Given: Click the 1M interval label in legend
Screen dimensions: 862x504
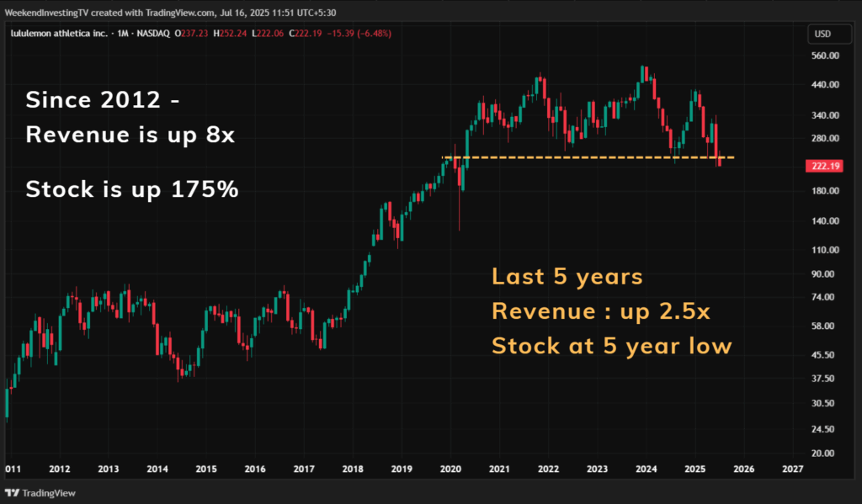Looking at the screenshot, I should (123, 34).
